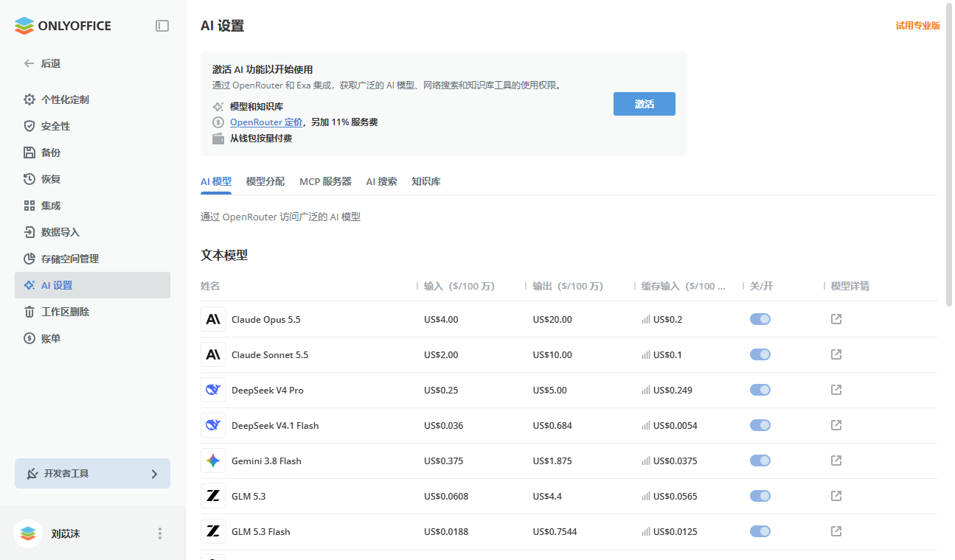Screen dimensions: 955x560
Task: Open model details for DeepSeek V4.1 Flash
Action: [836, 425]
